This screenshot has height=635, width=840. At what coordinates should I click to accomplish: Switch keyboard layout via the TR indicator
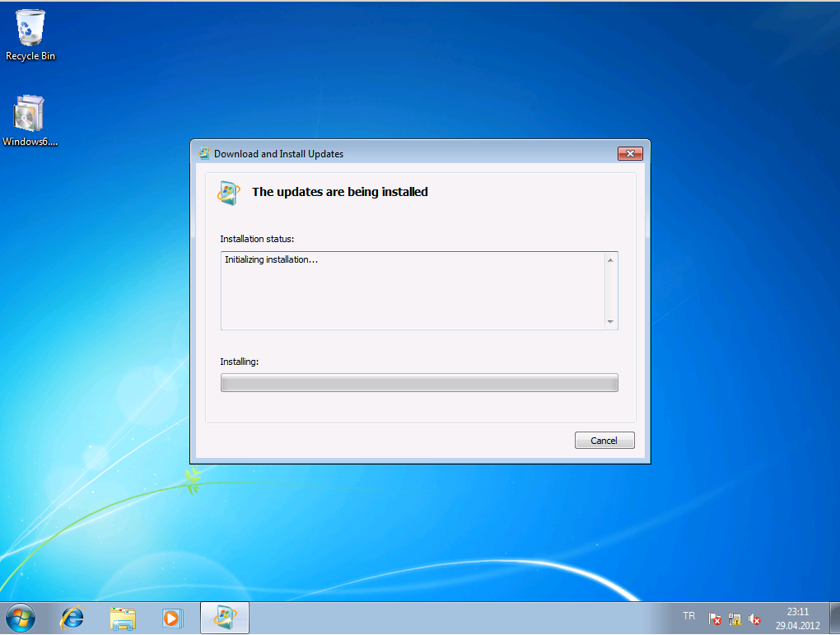click(x=689, y=615)
